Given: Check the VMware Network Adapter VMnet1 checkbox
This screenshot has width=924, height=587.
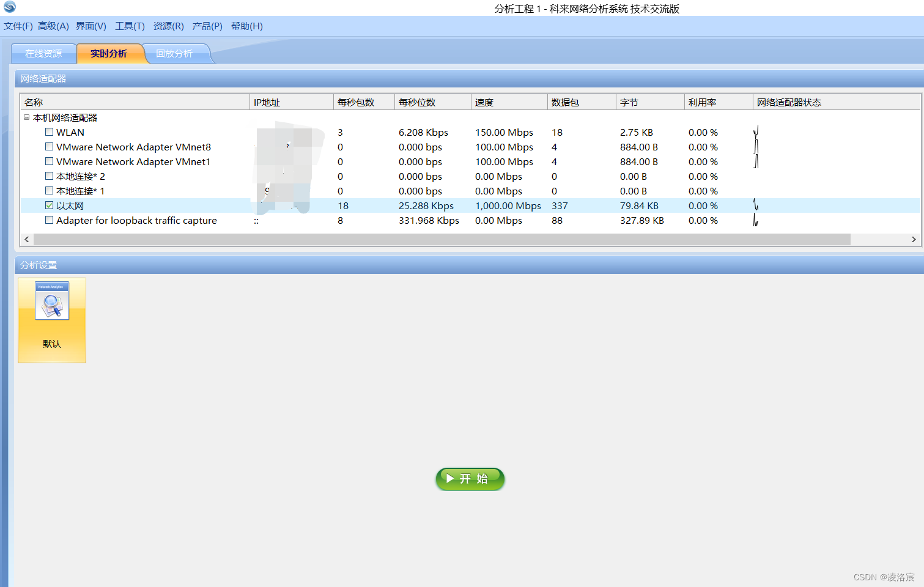Looking at the screenshot, I should [49, 161].
